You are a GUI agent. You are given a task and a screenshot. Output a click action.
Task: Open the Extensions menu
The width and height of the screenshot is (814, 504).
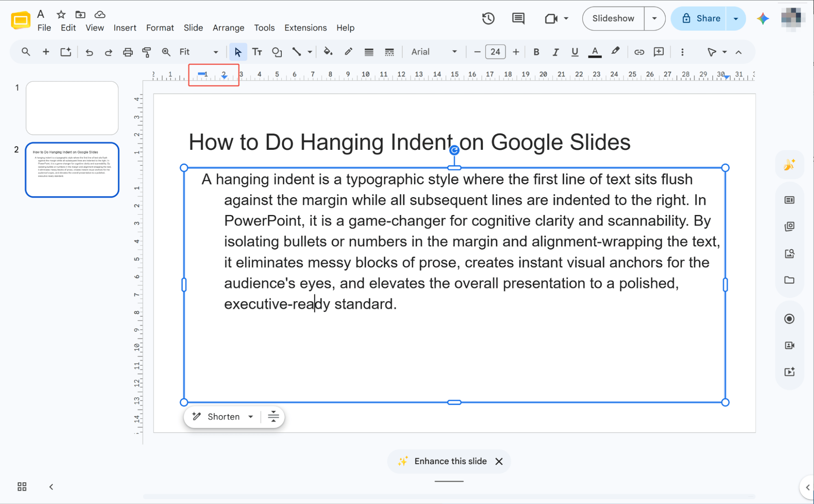tap(305, 28)
